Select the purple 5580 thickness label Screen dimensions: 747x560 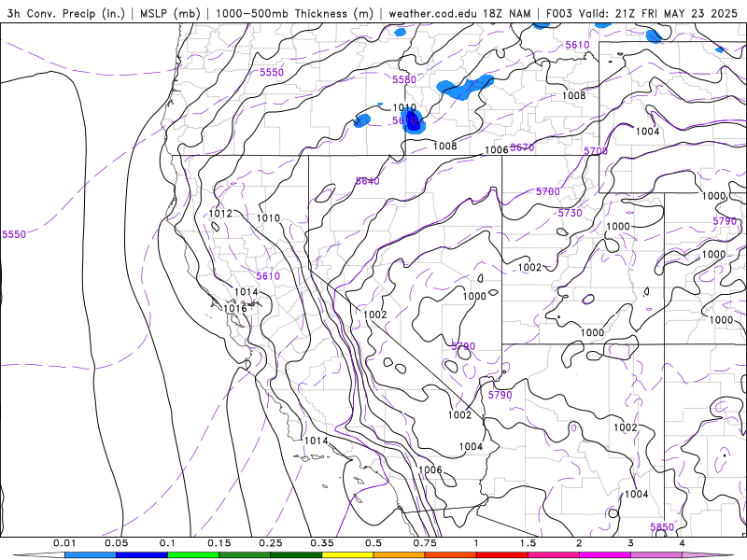click(x=404, y=79)
